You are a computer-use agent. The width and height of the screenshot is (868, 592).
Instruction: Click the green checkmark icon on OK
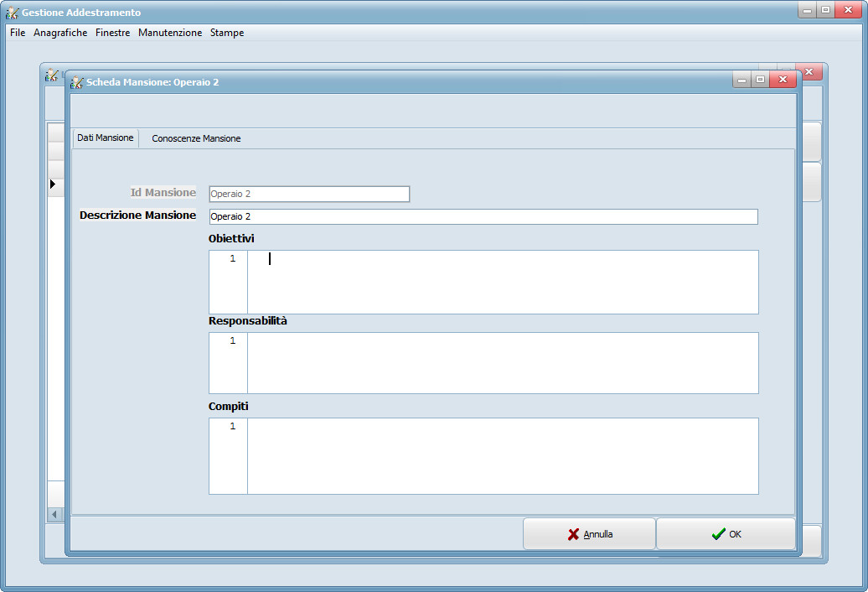click(x=719, y=534)
